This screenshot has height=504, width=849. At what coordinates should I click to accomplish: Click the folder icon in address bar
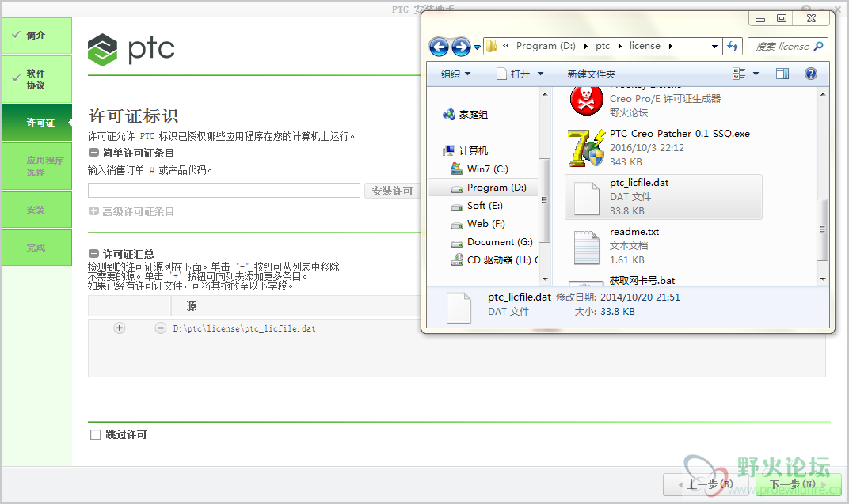tap(491, 46)
